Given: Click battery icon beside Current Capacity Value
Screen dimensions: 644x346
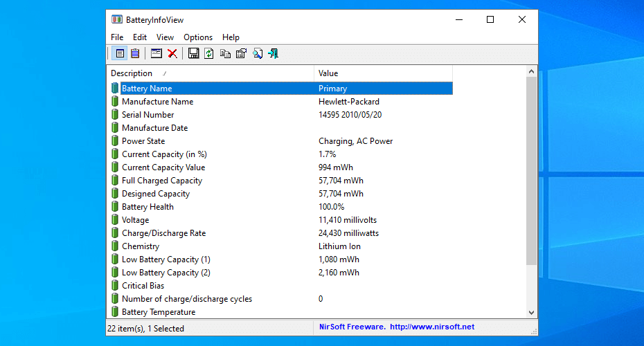Looking at the screenshot, I should pyautogui.click(x=115, y=167).
